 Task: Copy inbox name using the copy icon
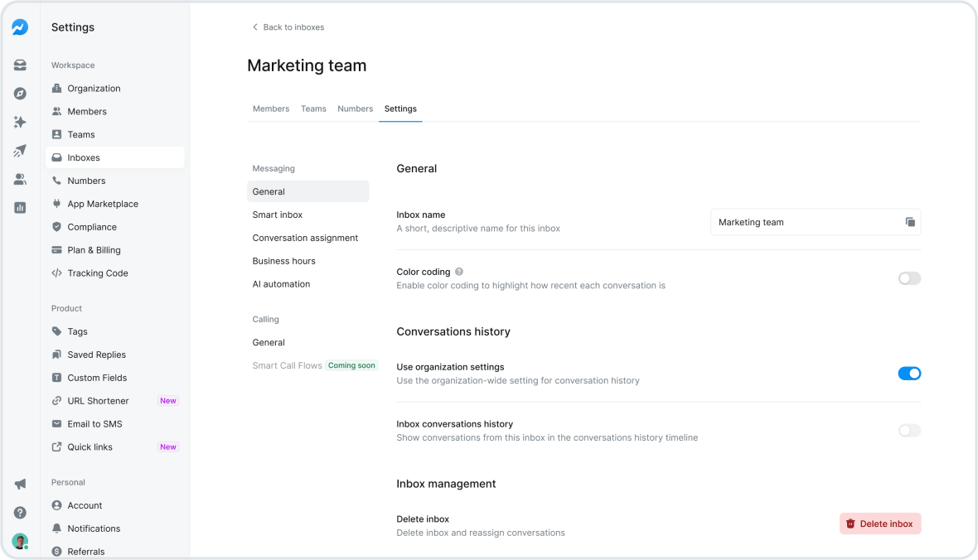909,221
